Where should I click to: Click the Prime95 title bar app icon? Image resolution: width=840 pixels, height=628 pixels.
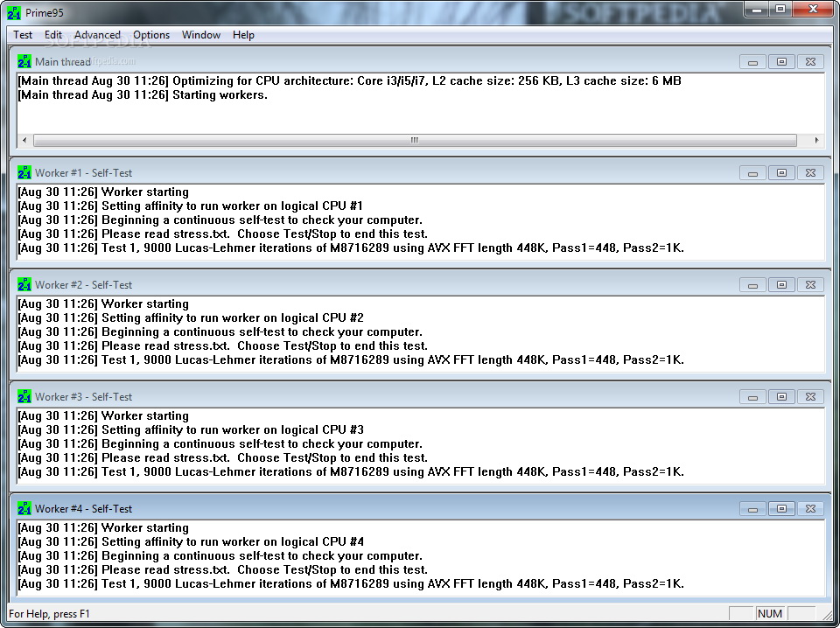point(14,12)
